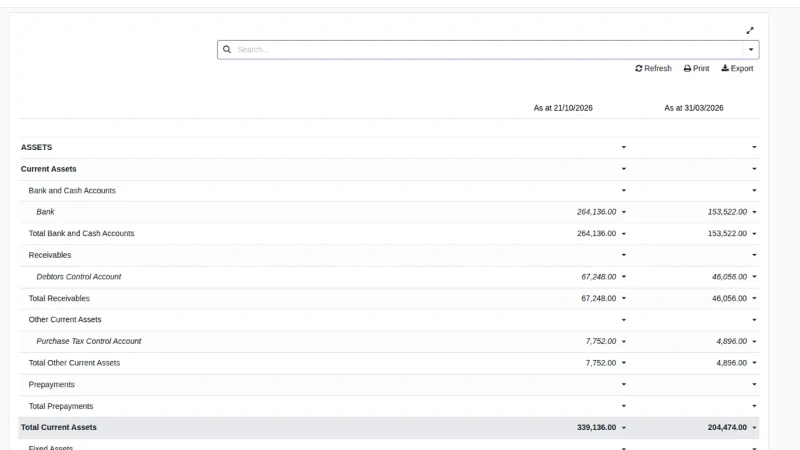
Task: Open Total Prepayments dropdown under 21/10/2026
Action: (623, 406)
